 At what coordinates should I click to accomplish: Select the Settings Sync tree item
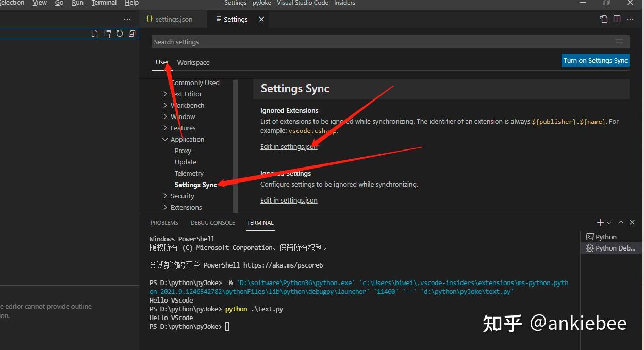pyautogui.click(x=195, y=185)
